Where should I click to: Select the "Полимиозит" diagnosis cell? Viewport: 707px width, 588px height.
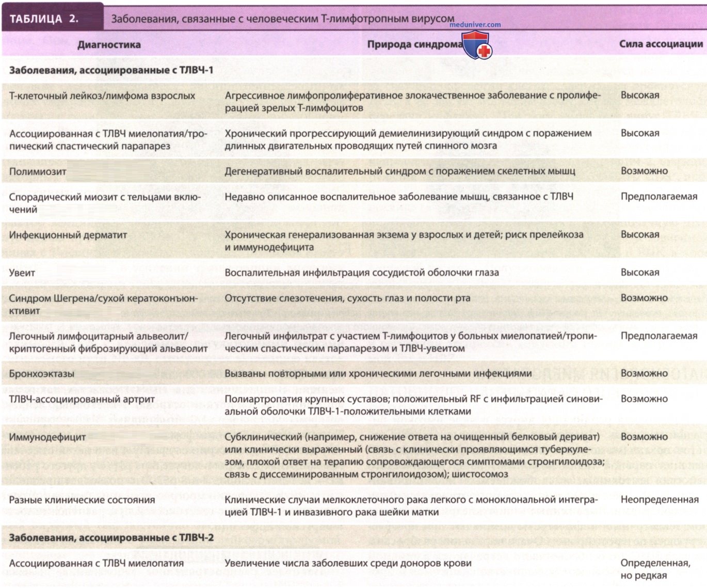38,171
